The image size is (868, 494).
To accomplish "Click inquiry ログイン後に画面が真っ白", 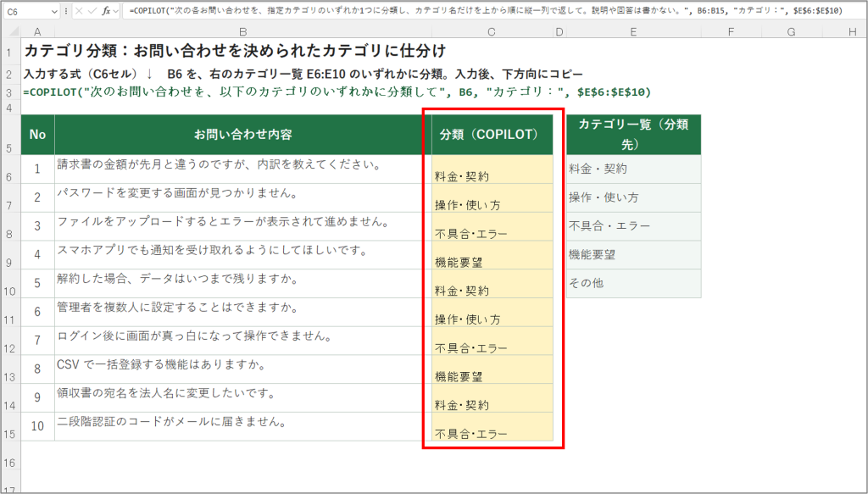I will 243,341.
